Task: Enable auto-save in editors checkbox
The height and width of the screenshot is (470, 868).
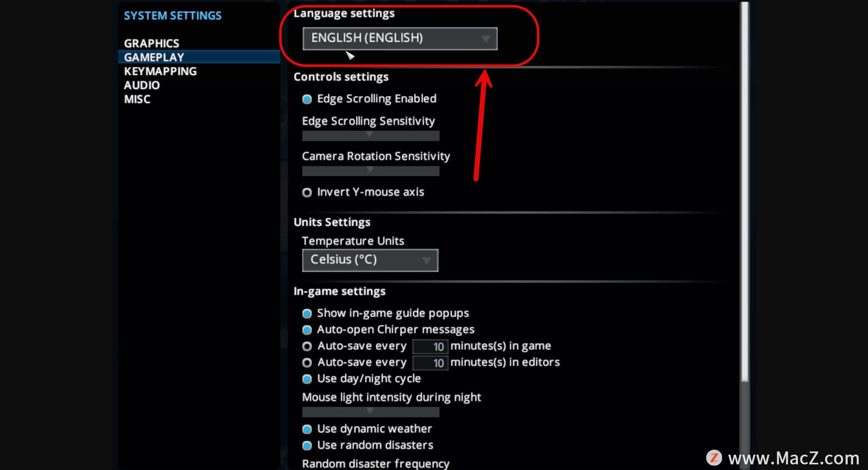Action: pyautogui.click(x=307, y=362)
